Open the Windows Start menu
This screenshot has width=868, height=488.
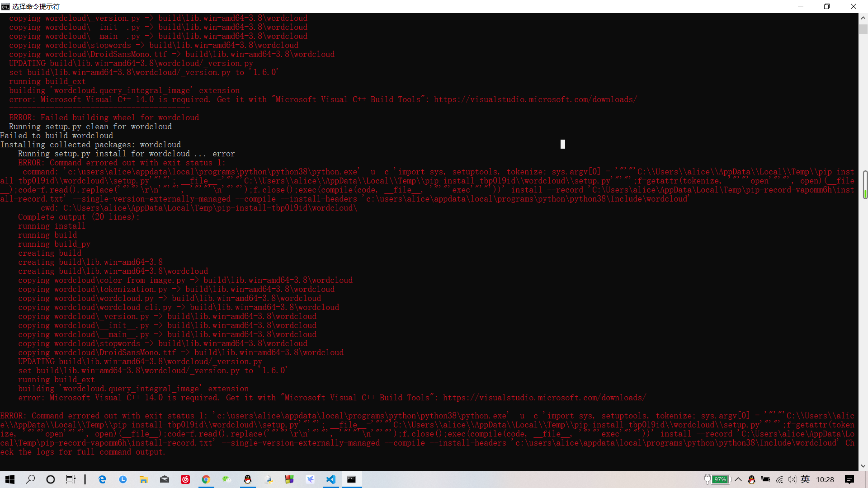[x=10, y=479]
